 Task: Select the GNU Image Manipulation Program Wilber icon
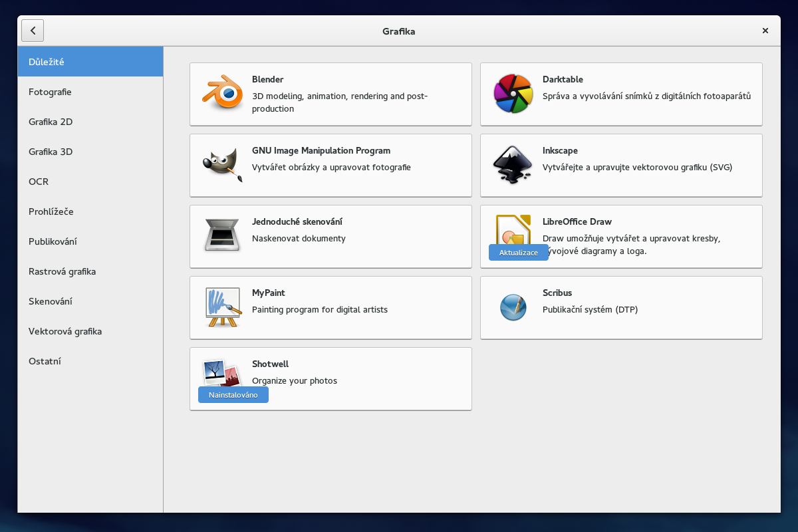point(222,165)
